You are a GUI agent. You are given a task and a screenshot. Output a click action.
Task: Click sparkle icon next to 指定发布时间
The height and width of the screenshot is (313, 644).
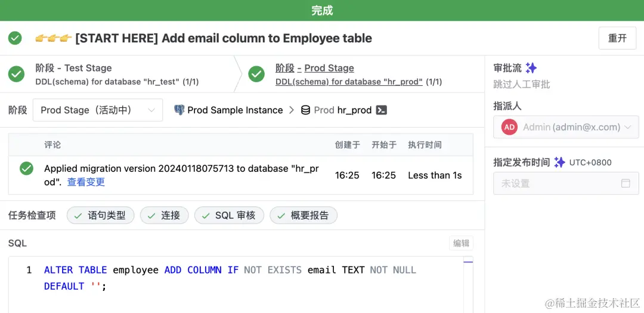tap(559, 162)
